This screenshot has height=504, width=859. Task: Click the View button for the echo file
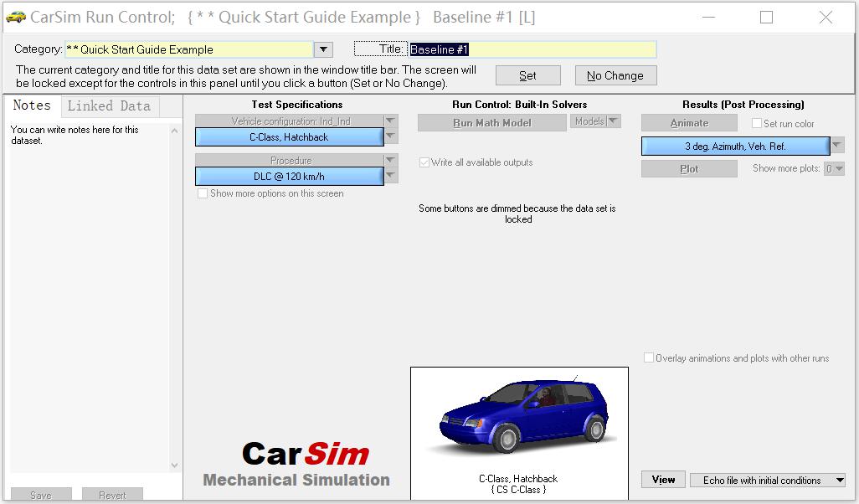point(663,480)
